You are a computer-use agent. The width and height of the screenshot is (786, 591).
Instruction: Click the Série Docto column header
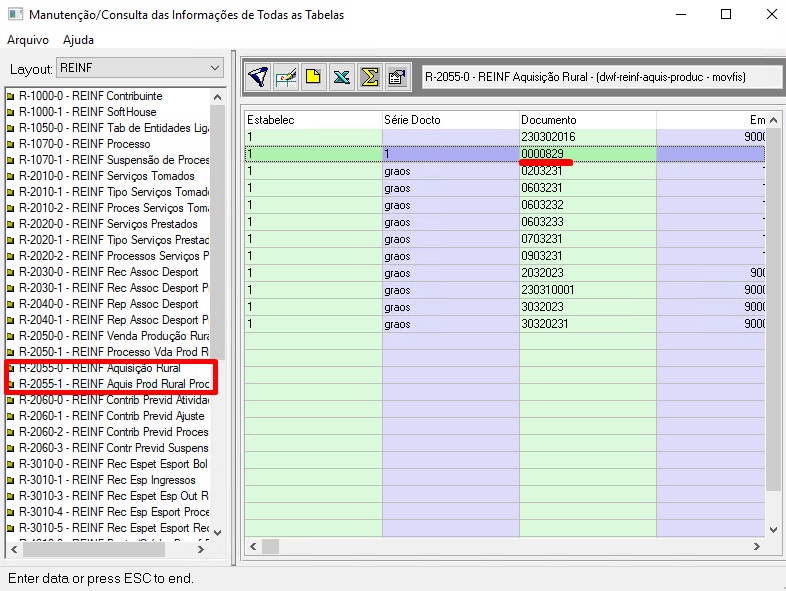[451, 120]
